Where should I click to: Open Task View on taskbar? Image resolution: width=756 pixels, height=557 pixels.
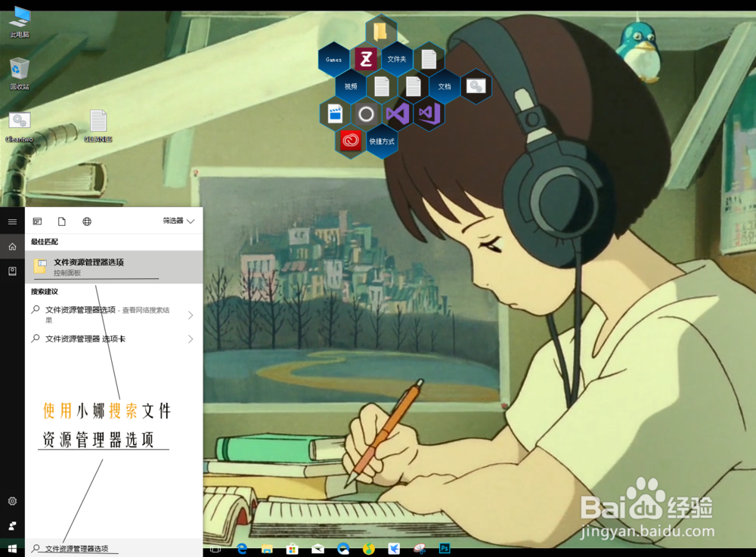[x=215, y=549]
